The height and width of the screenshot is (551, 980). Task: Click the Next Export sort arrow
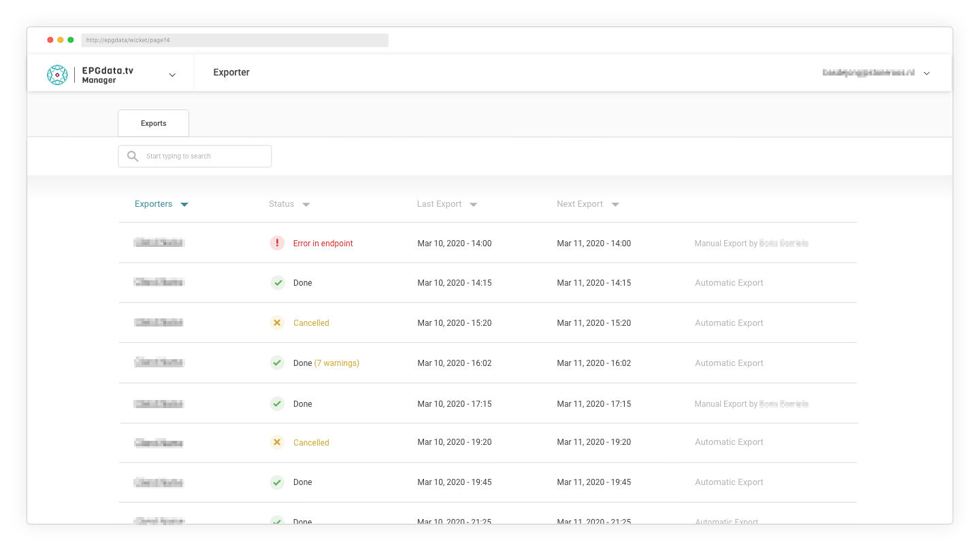coord(615,205)
